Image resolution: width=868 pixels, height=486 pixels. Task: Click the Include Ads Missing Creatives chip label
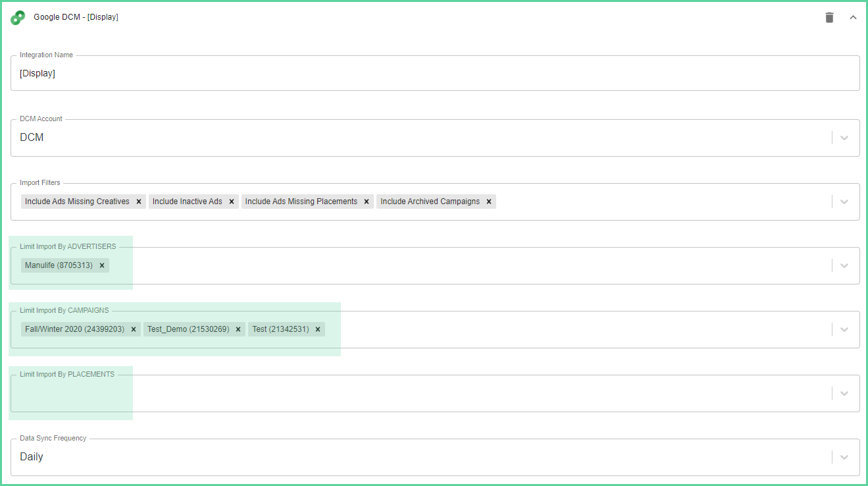(77, 202)
